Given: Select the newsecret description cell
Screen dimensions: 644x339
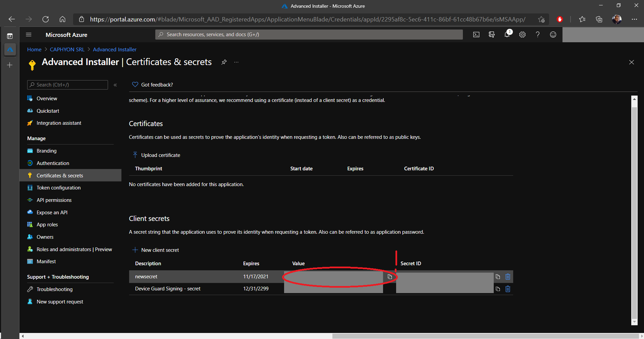Looking at the screenshot, I should click(146, 277).
